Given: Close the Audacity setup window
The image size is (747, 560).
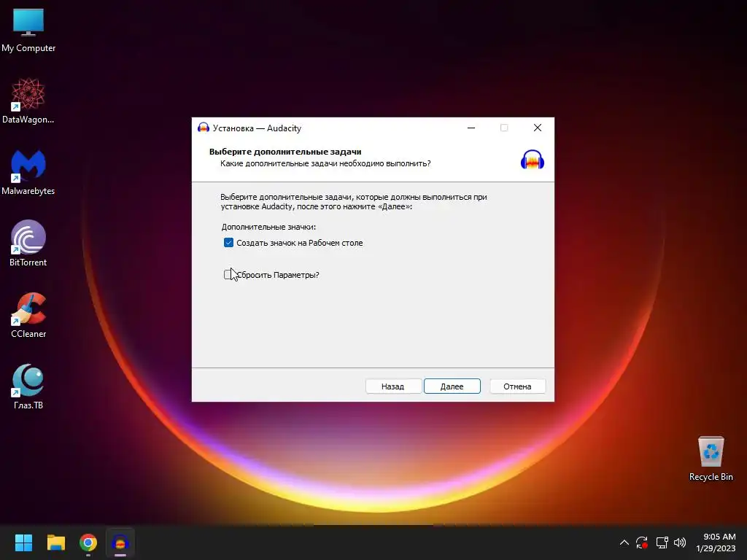Looking at the screenshot, I should [538, 128].
